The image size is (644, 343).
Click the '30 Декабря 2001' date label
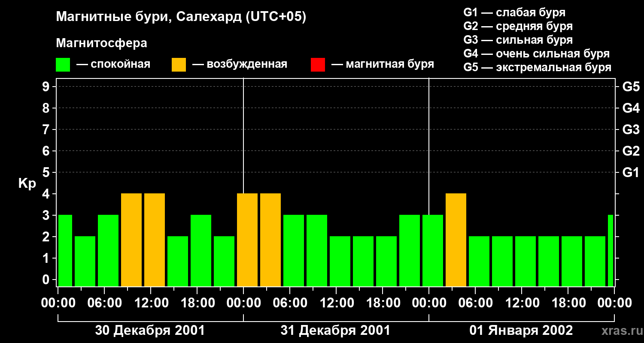(150, 331)
